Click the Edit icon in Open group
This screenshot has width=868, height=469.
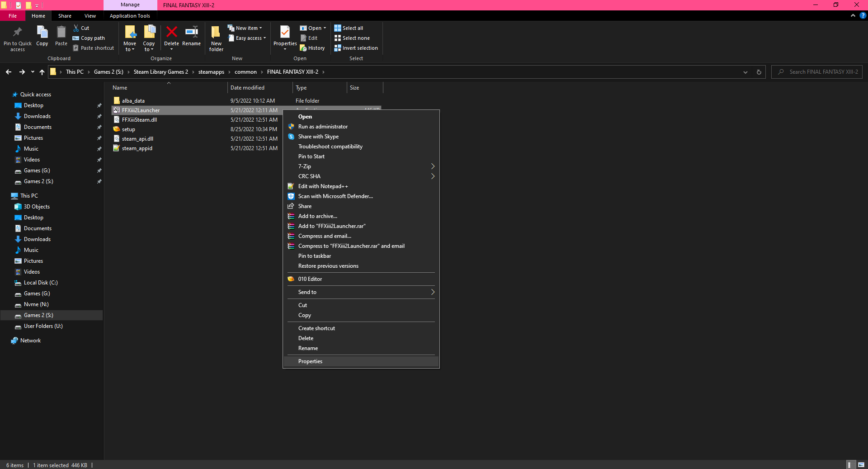304,38
